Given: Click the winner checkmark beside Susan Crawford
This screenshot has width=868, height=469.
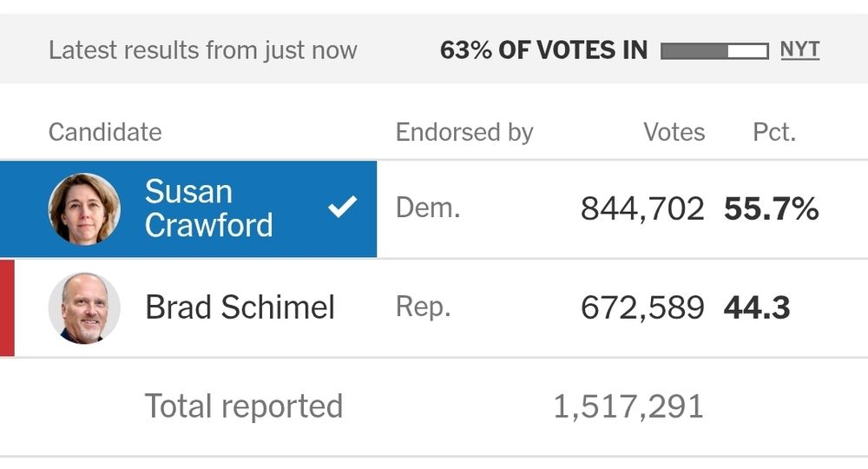Looking at the screenshot, I should click(343, 207).
